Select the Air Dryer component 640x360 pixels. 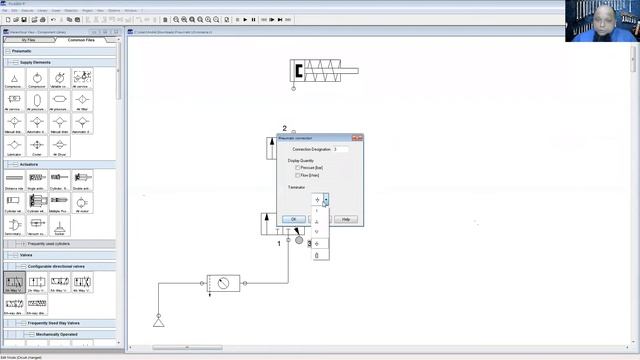point(60,146)
